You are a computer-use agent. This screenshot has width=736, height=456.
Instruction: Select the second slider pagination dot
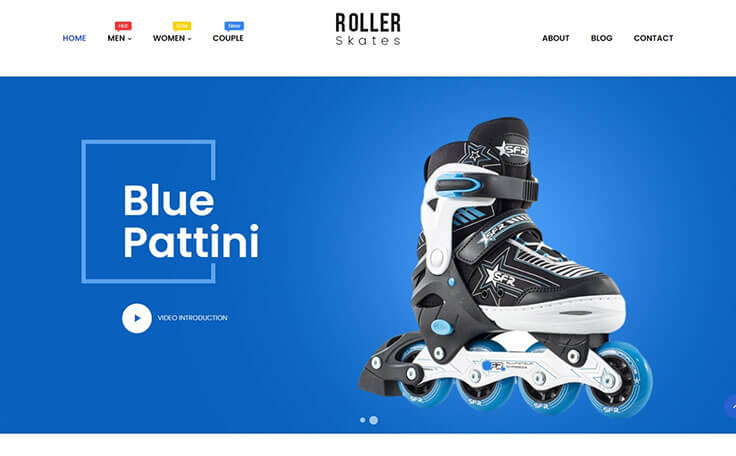tap(374, 420)
